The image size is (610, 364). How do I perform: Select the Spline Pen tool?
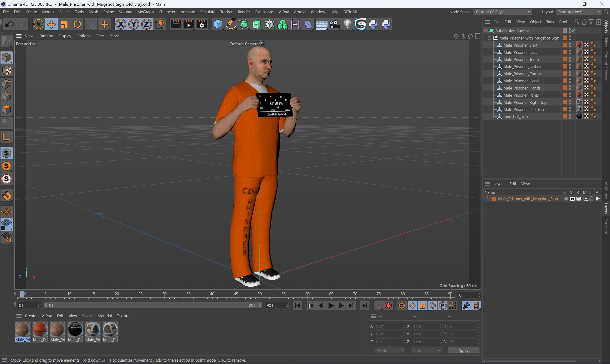tap(231, 24)
